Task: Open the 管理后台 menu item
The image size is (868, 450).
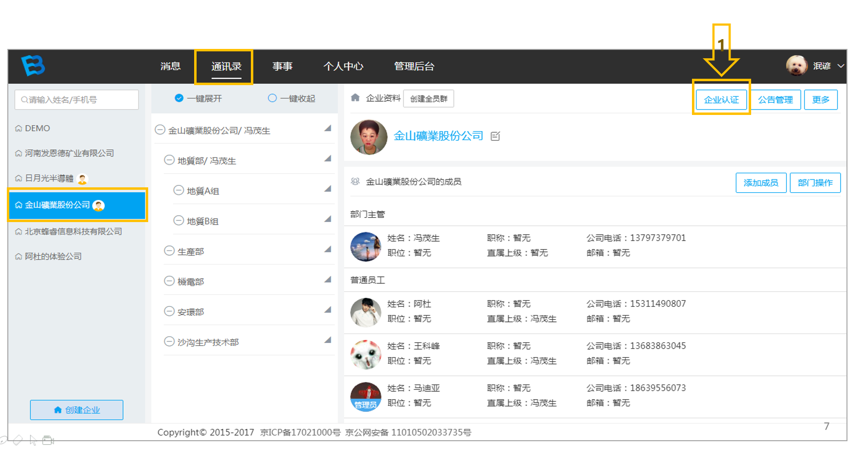Action: 414,67
